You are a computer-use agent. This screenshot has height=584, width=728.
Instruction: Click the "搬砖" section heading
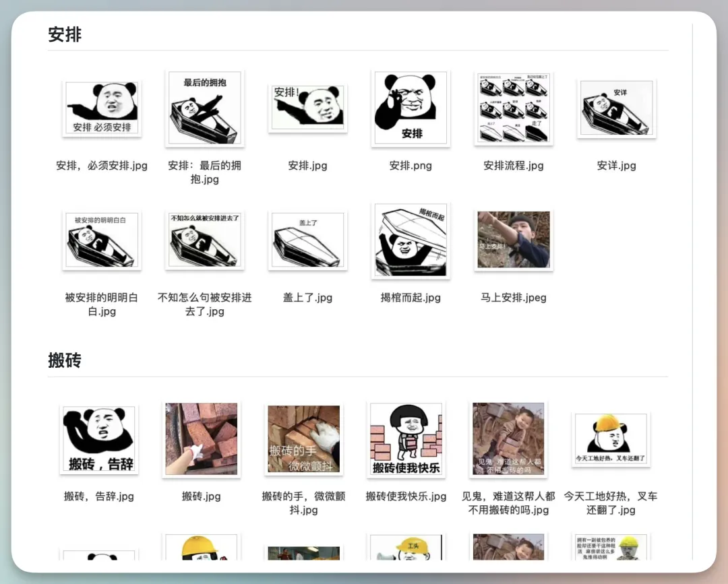[65, 360]
